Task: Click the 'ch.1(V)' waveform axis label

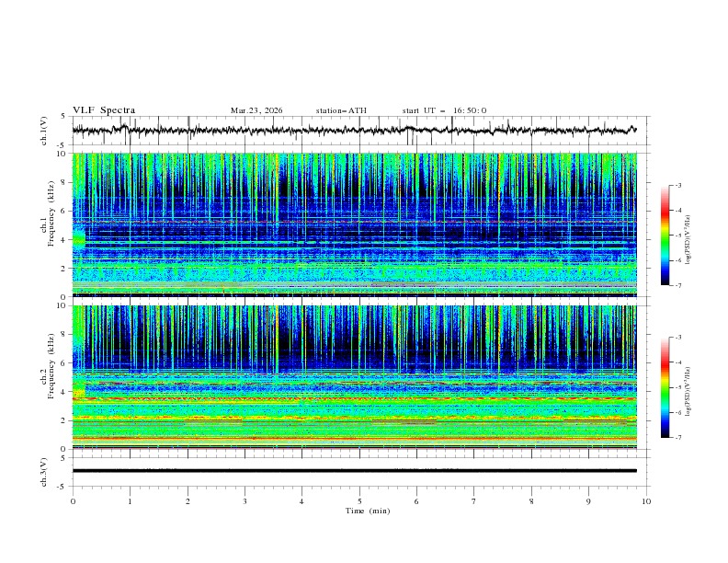Action: (x=44, y=131)
